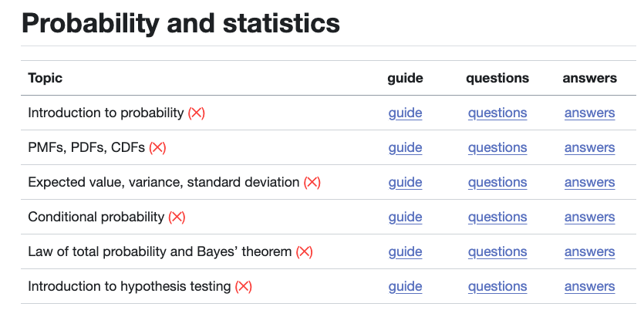The height and width of the screenshot is (317, 644).
Task: Open hypothesis testing questions link
Action: (x=497, y=286)
